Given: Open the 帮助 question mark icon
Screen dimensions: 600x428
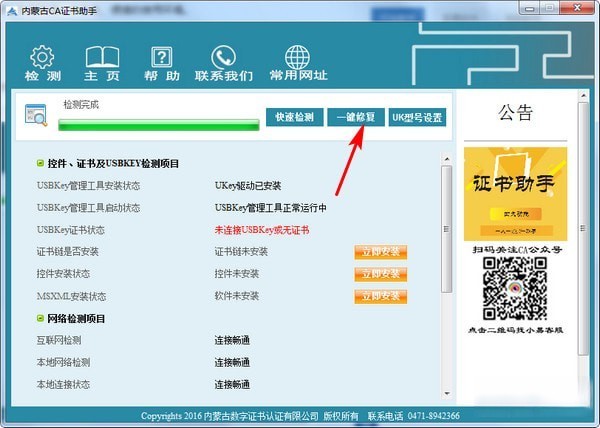Looking at the screenshot, I should 160,57.
